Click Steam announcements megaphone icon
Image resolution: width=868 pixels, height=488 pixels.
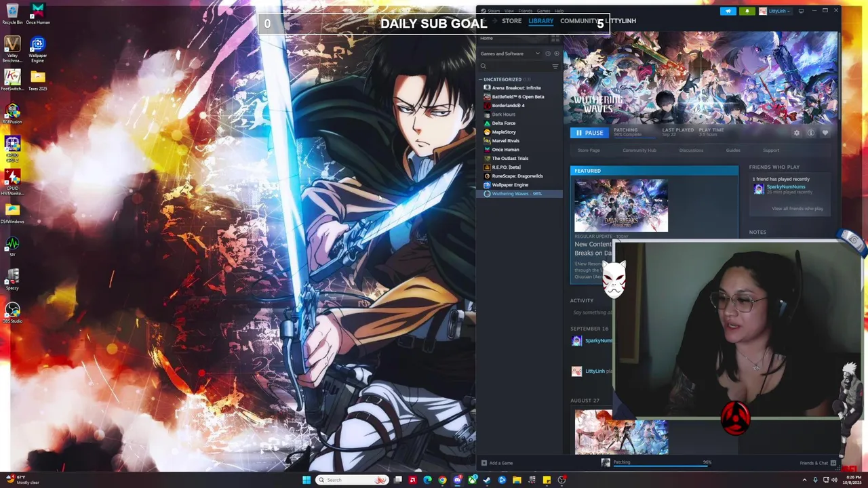click(728, 11)
